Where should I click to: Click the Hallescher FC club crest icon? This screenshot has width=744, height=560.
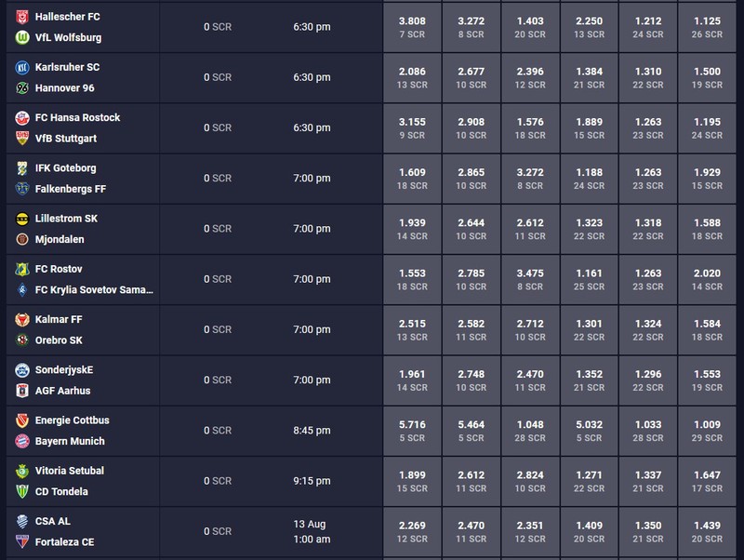[x=22, y=17]
